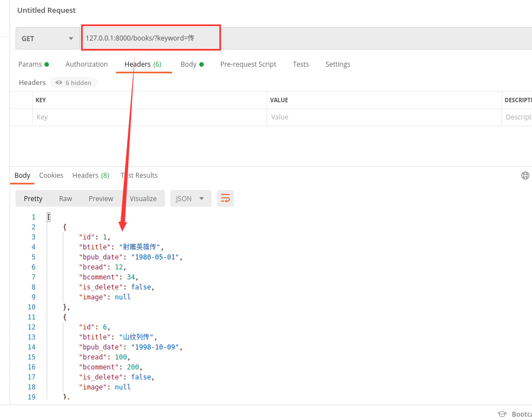Open the response Headers (8) tab
Screen dimensions: 532x420
(x=91, y=175)
